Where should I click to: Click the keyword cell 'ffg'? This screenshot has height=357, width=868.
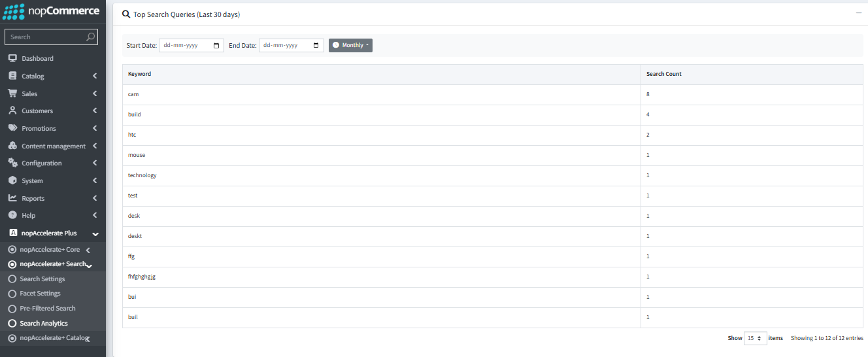(381, 256)
